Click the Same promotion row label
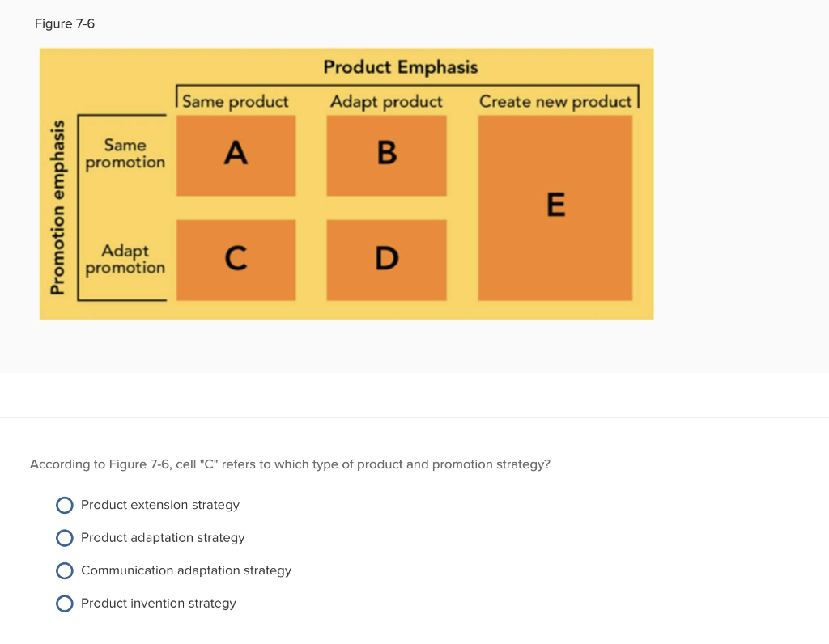 [124, 155]
